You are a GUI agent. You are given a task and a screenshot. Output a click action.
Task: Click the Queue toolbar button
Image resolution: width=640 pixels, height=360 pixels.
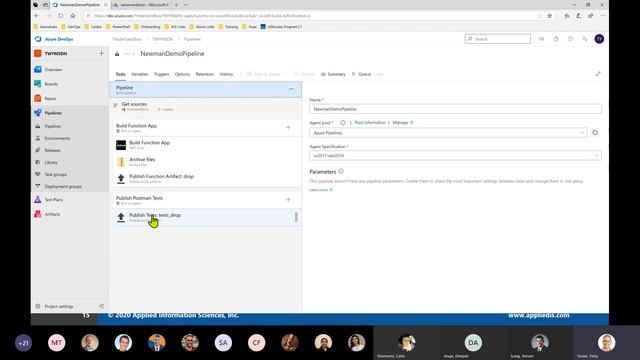[362, 74]
